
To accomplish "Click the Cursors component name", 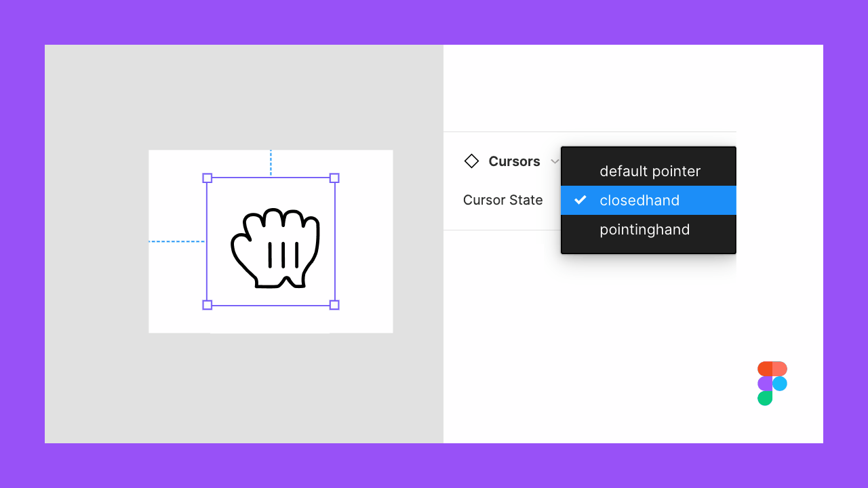I will coord(514,161).
